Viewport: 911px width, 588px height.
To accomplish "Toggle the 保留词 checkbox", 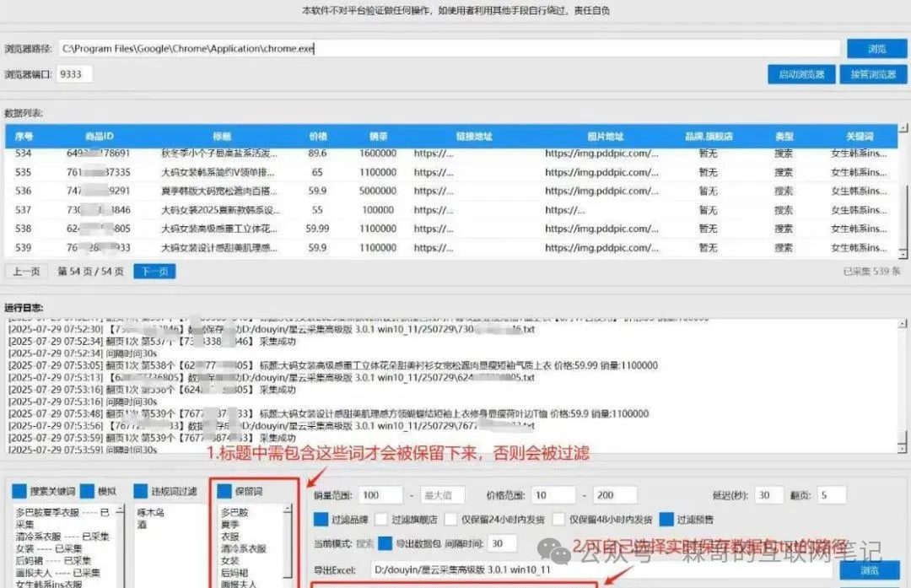I will (x=224, y=490).
